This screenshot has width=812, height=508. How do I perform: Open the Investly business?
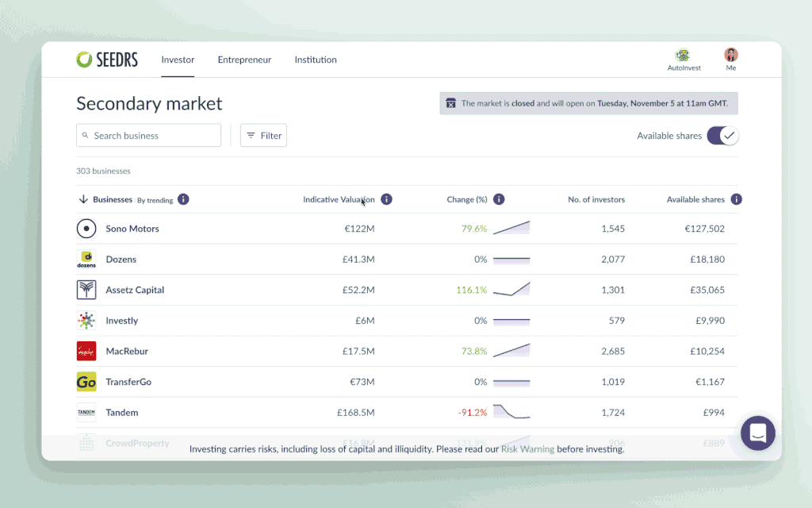coord(121,321)
